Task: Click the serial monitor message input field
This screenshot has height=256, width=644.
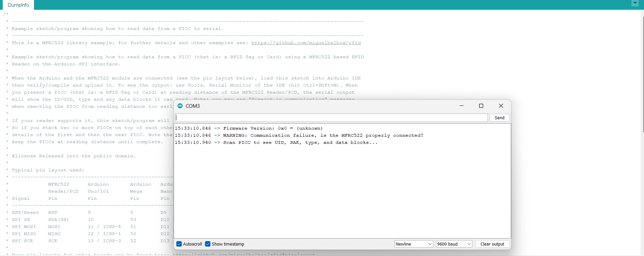Action: (x=331, y=118)
